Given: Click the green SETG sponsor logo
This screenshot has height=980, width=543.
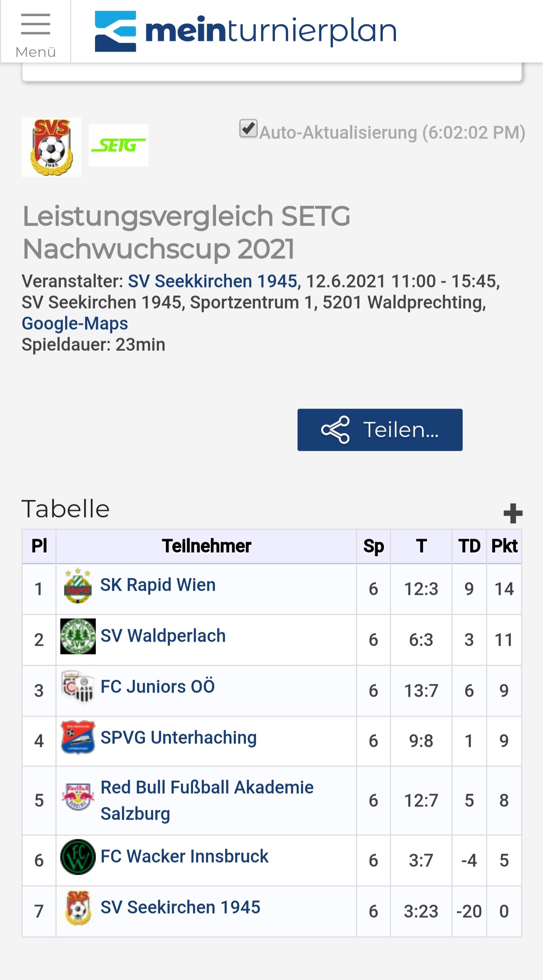Looking at the screenshot, I should (118, 145).
